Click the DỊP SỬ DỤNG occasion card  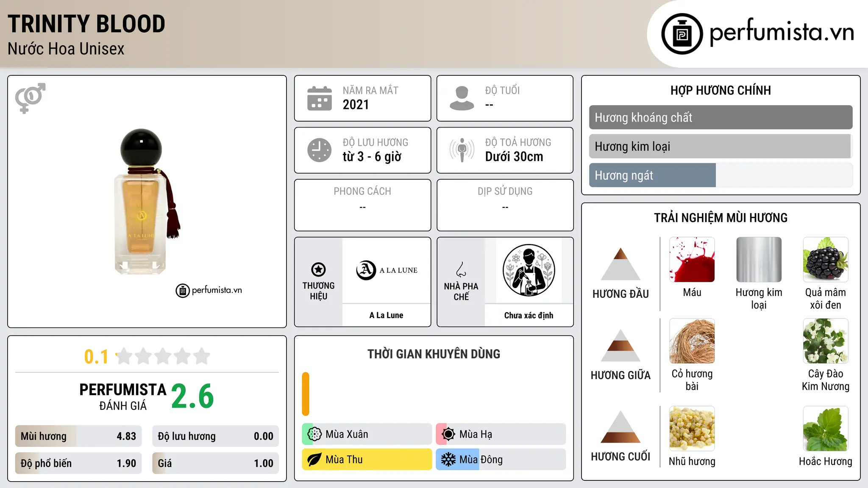(505, 205)
